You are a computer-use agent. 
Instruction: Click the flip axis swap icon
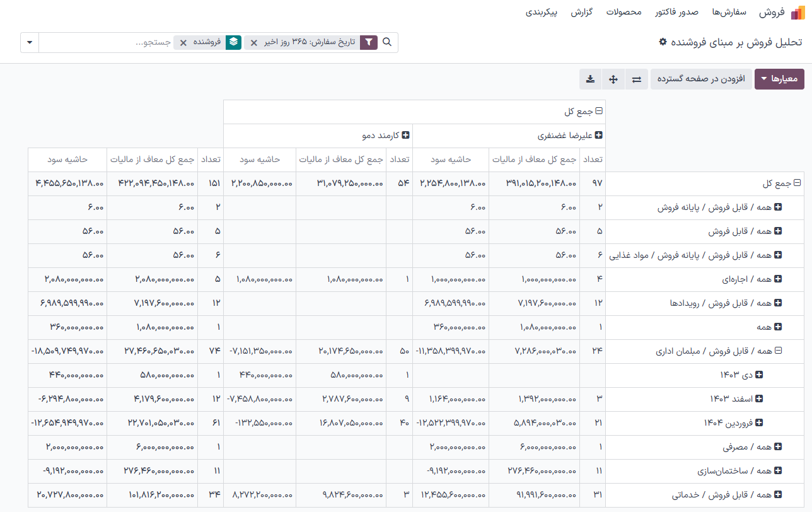point(637,79)
